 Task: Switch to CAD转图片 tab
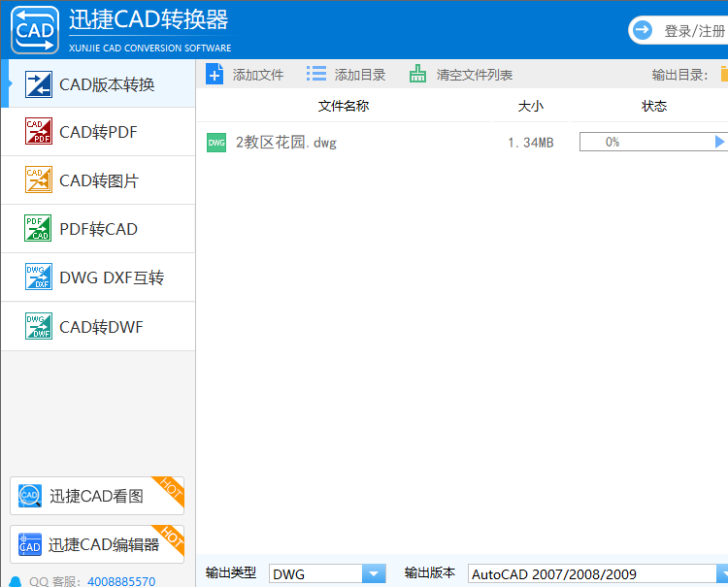point(98,180)
